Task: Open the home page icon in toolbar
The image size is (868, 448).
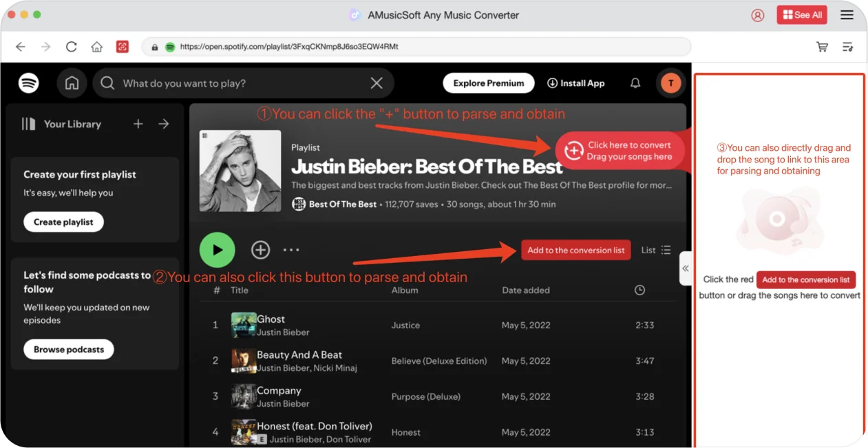Action: click(x=97, y=47)
